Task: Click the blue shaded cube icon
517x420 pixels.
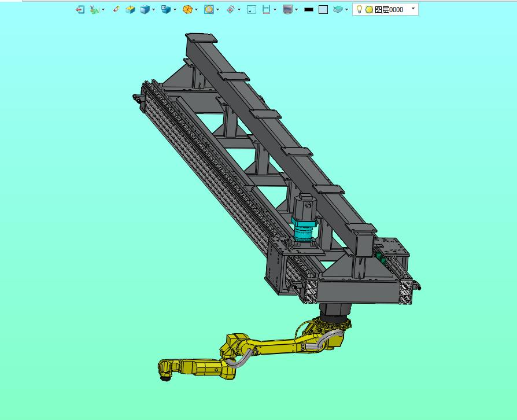Action: pyautogui.click(x=145, y=10)
